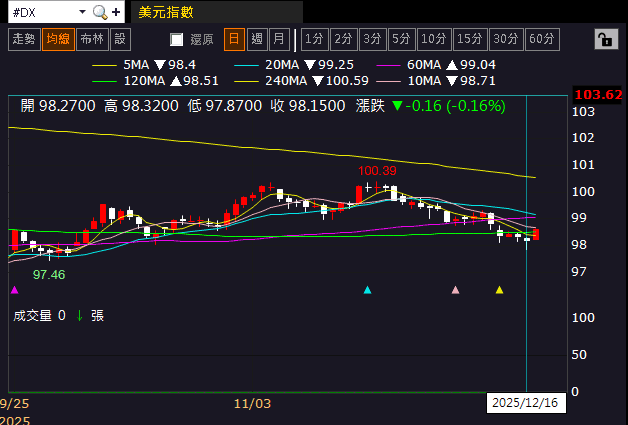Click the 60MA legend entry
This screenshot has width=628, height=425.
coord(436,65)
